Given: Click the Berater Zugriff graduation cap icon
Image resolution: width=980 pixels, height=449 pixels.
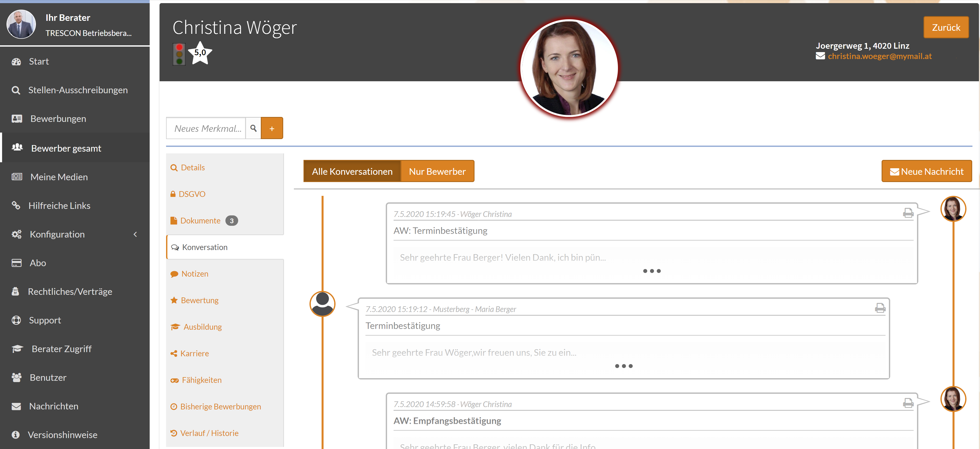Looking at the screenshot, I should tap(17, 349).
